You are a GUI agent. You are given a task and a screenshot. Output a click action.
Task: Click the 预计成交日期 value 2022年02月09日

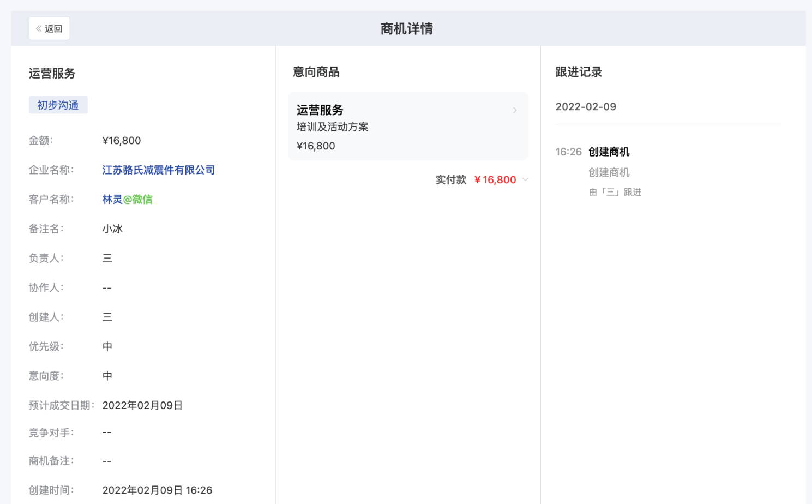(x=142, y=406)
